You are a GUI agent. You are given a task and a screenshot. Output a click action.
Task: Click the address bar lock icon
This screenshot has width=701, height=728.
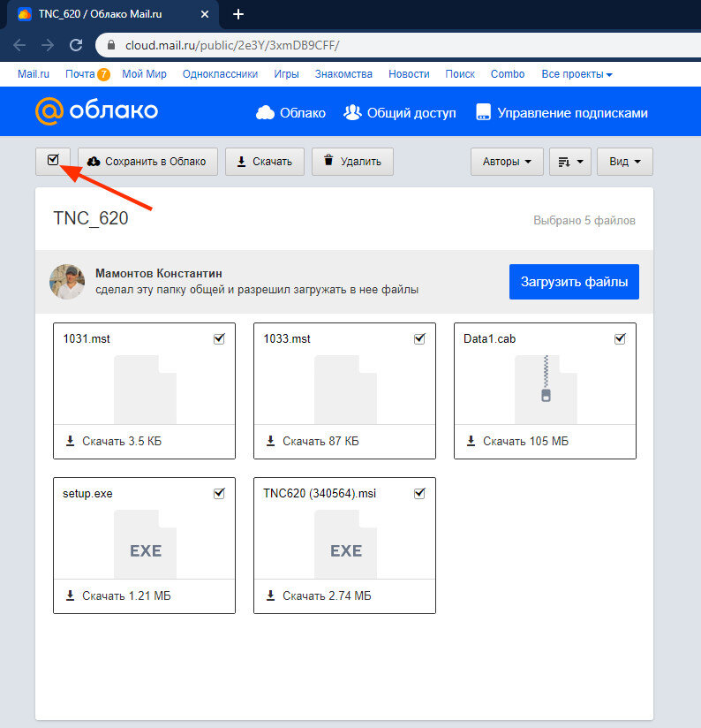coord(111,44)
